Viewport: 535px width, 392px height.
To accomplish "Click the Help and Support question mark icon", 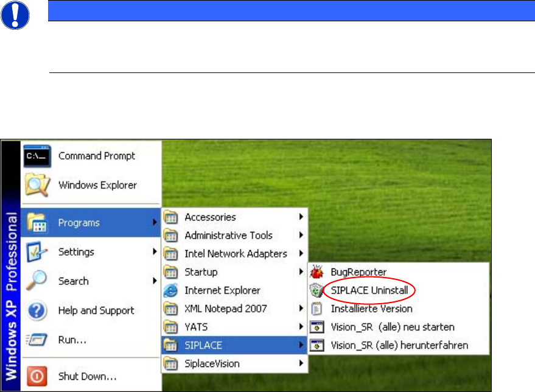I will click(37, 310).
